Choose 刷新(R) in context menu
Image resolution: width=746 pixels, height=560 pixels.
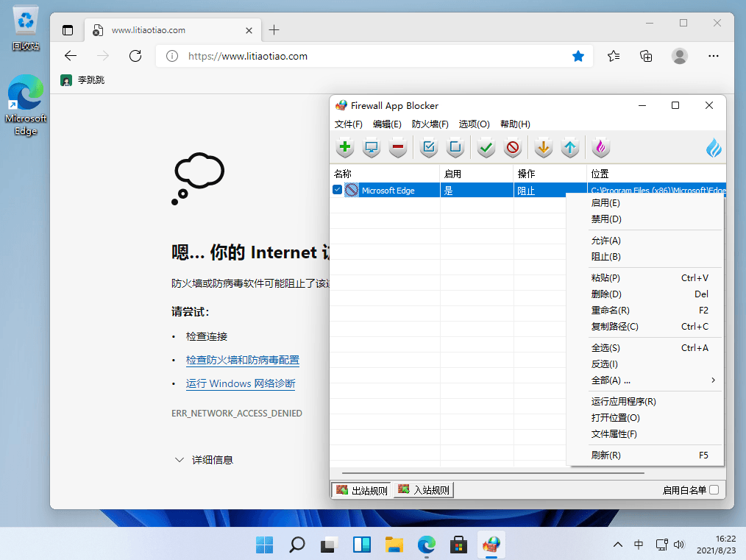point(644,456)
